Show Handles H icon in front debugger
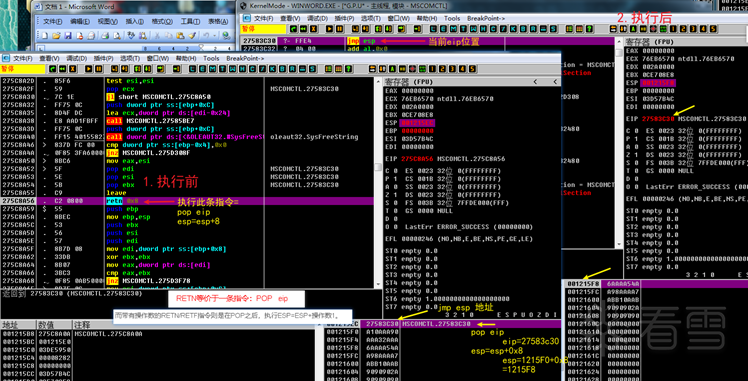The height and width of the screenshot is (381, 748). pos(242,69)
